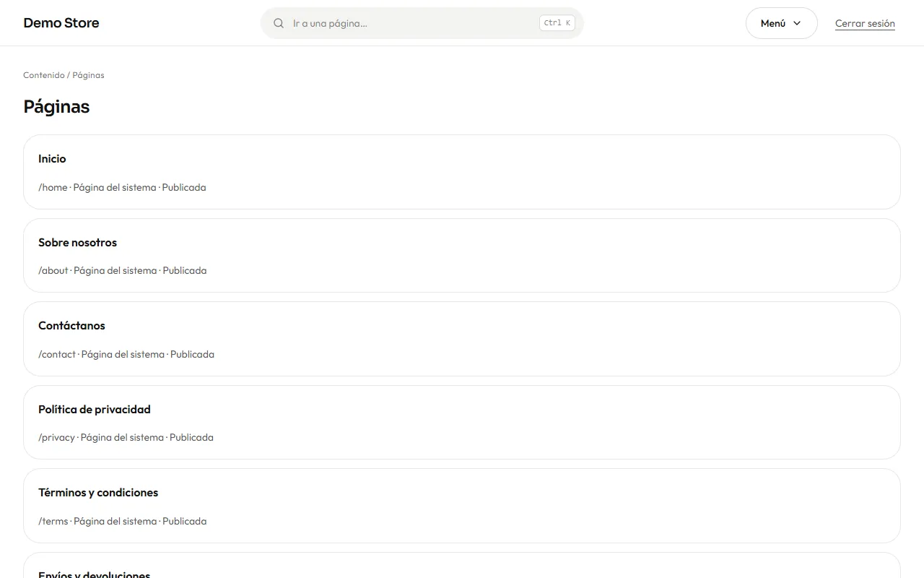Click the /home path details line

[122, 187]
